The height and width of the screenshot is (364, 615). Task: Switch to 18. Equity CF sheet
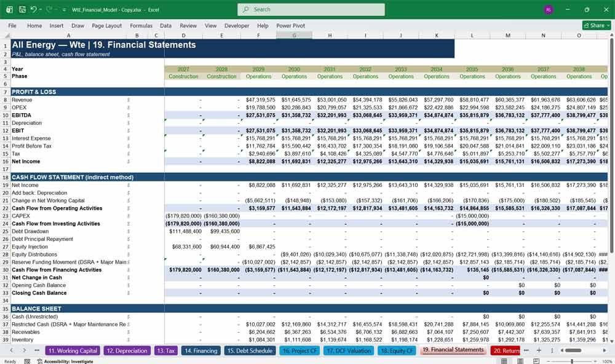[x=397, y=350]
